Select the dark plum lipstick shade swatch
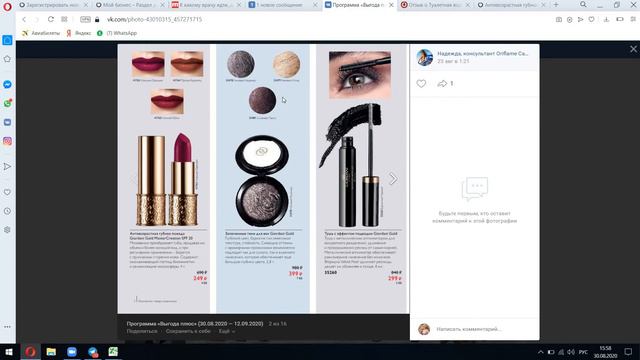Screen dimensions: 640x360 pos(148,64)
